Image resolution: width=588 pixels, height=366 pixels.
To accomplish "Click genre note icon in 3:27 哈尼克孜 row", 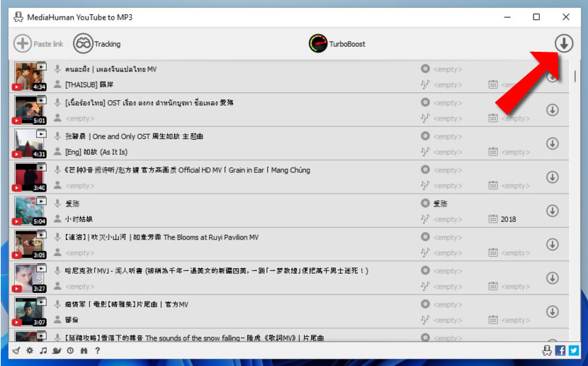I will [x=424, y=287].
